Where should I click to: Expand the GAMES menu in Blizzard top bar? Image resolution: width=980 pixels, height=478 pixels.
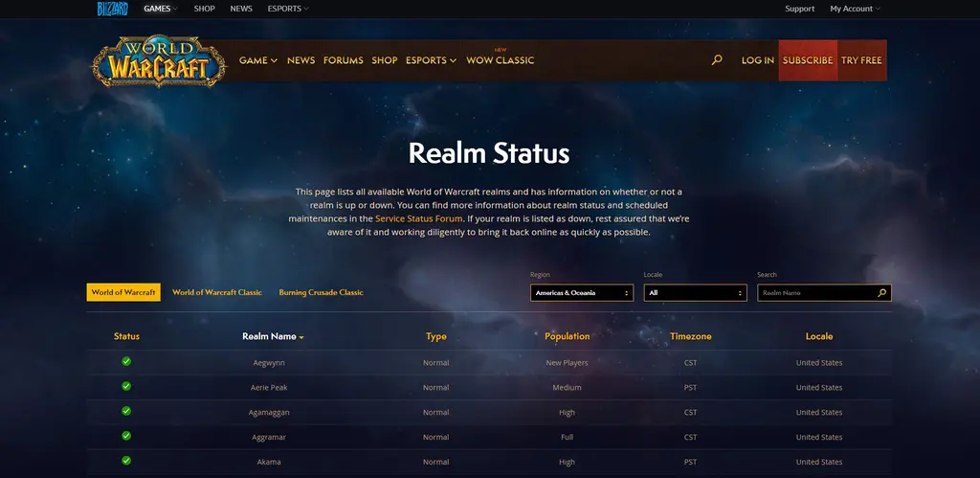click(x=161, y=9)
